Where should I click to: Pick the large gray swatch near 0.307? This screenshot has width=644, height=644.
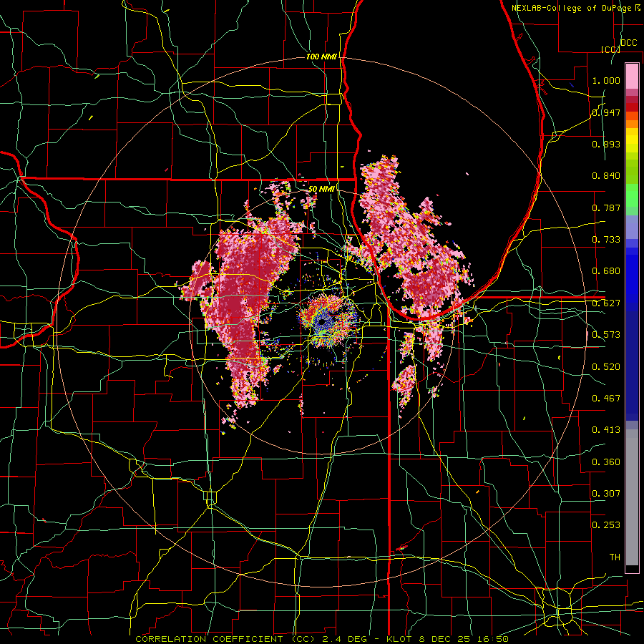(x=632, y=497)
